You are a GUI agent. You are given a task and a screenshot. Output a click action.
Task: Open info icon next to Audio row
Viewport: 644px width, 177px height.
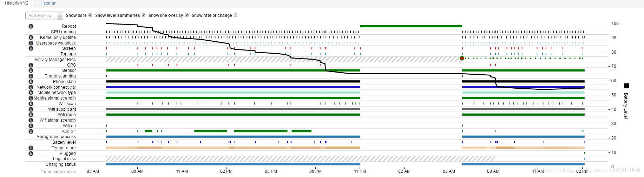[x=31, y=131]
